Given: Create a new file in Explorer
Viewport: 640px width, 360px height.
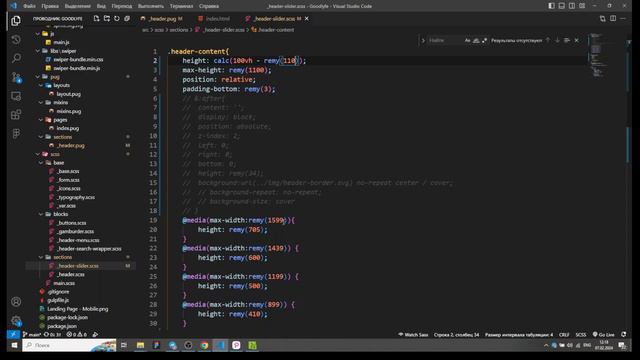Looking at the screenshot, I should coord(96,18).
